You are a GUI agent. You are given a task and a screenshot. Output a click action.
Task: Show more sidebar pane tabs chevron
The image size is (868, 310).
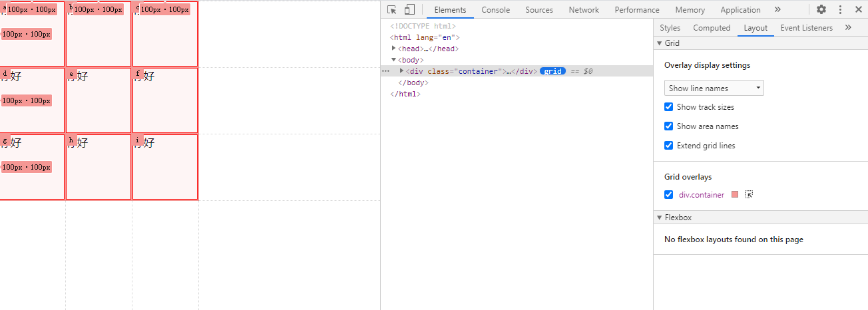point(848,27)
